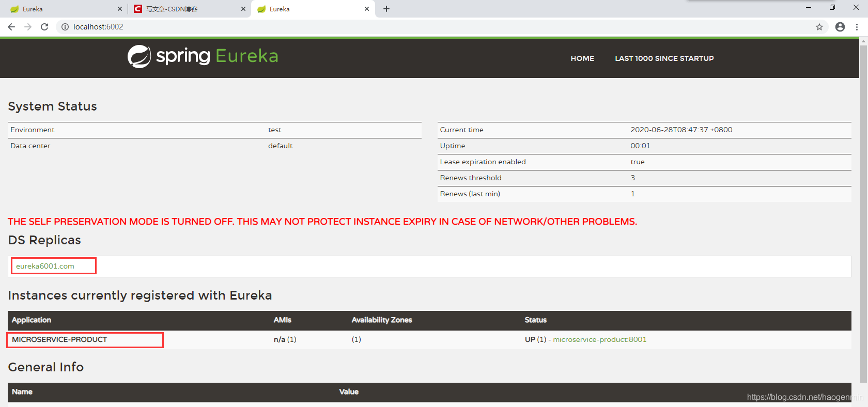Click the Uptime value 00:01

(x=641, y=146)
